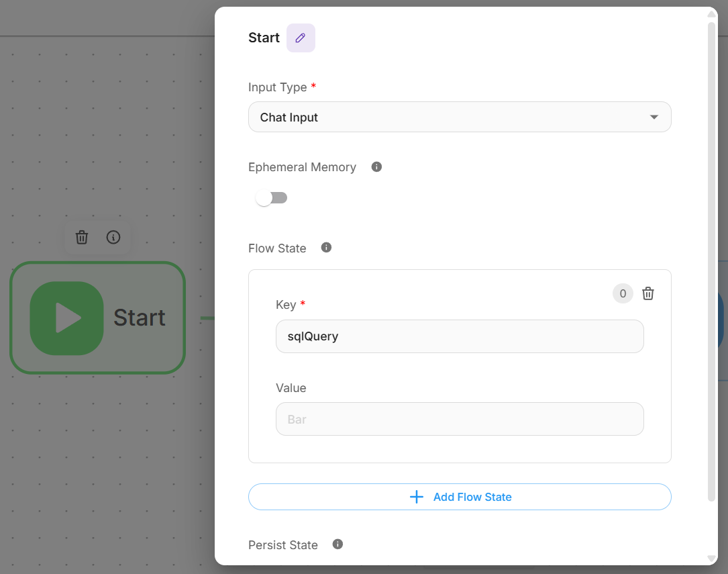
Task: Click the Flow State info icon
Action: (x=326, y=248)
